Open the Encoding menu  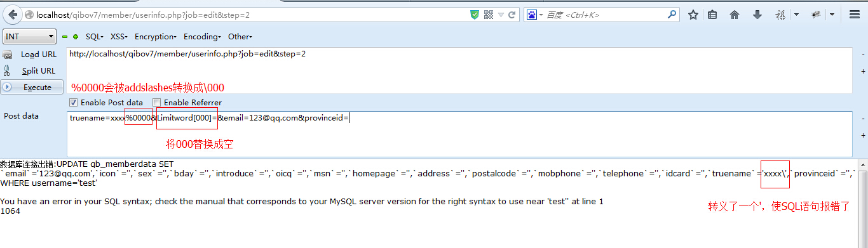pos(202,37)
